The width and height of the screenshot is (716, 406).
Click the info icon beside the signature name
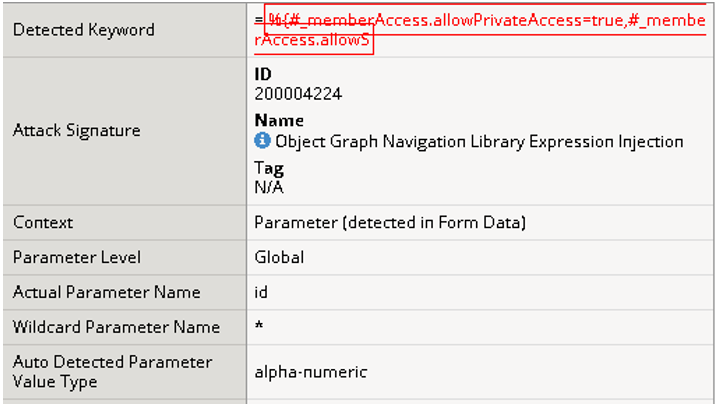[x=263, y=141]
